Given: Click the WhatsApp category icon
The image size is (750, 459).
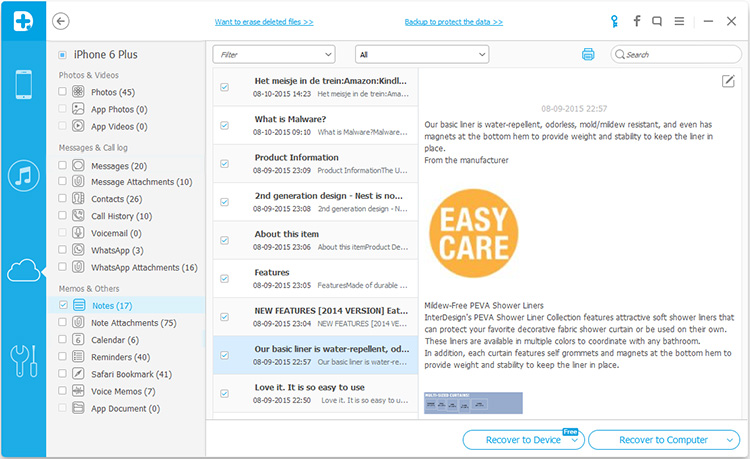Looking at the screenshot, I should (78, 250).
